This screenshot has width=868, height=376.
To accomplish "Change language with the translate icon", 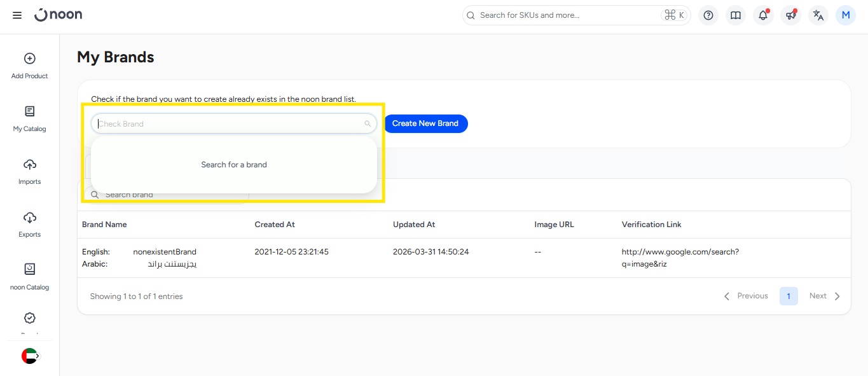I will coord(818,15).
